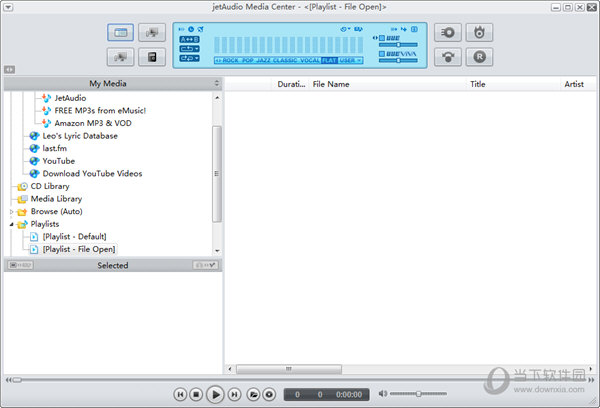Select [Playlist - File Open]

pyautogui.click(x=78, y=250)
